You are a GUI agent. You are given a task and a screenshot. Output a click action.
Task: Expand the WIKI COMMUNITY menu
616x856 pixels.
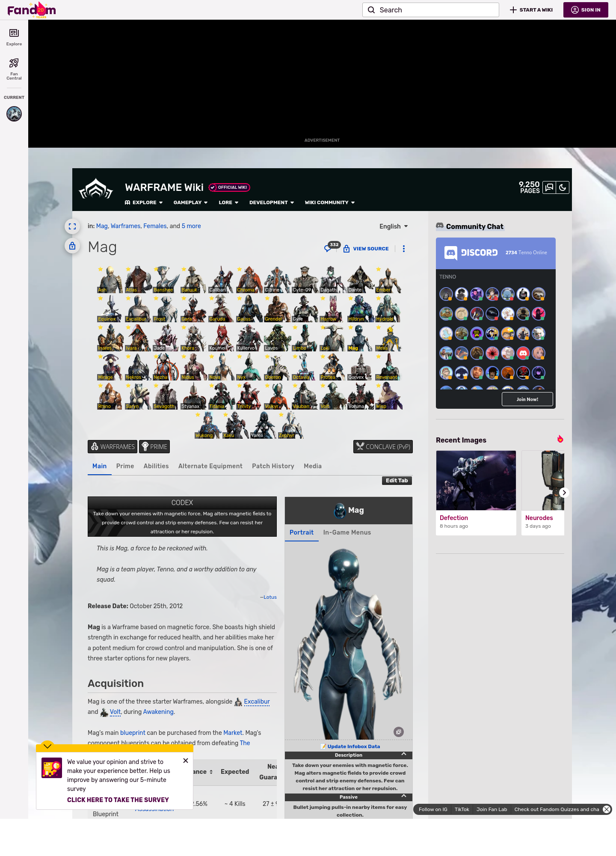[330, 202]
